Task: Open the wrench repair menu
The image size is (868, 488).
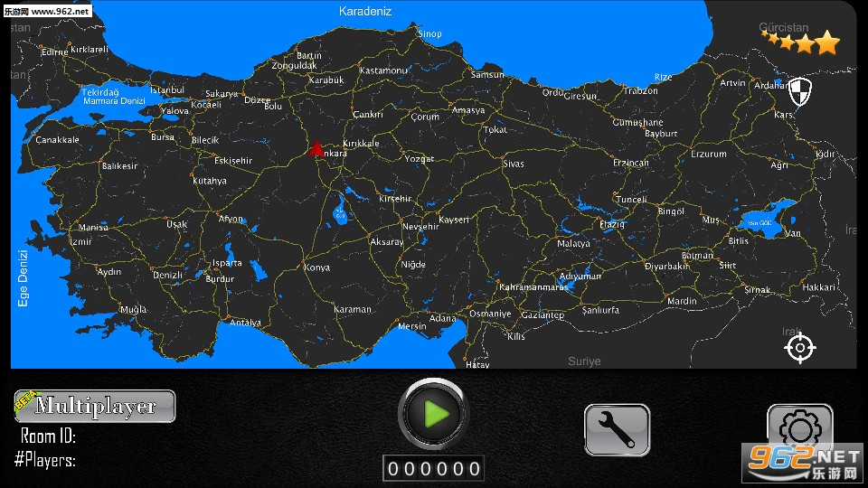Action: (x=618, y=430)
